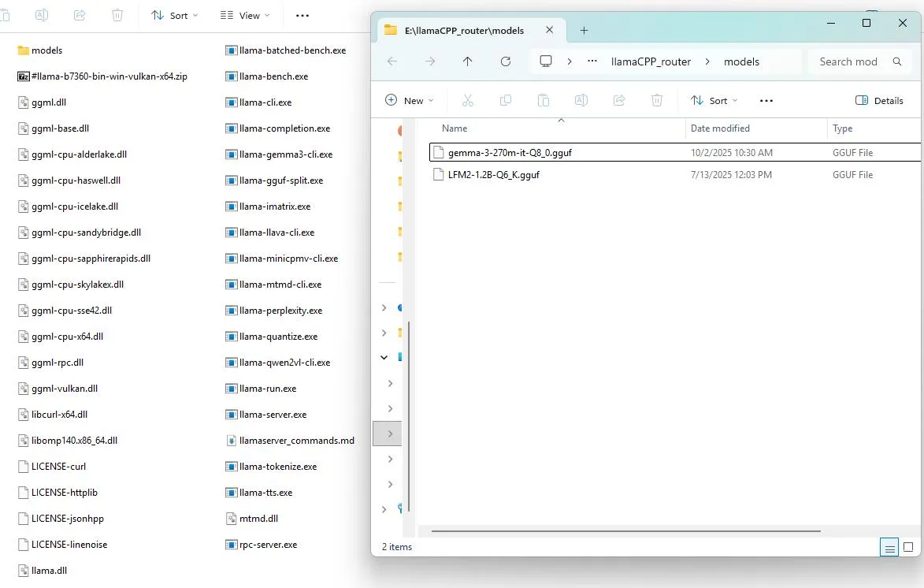Expand the chevron after llamaCPP_router breadcrumb

[x=707, y=61]
